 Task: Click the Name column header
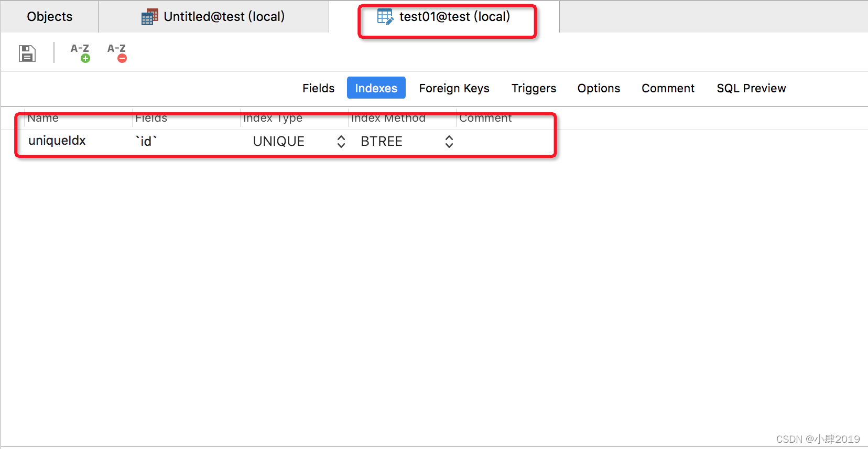(79, 119)
